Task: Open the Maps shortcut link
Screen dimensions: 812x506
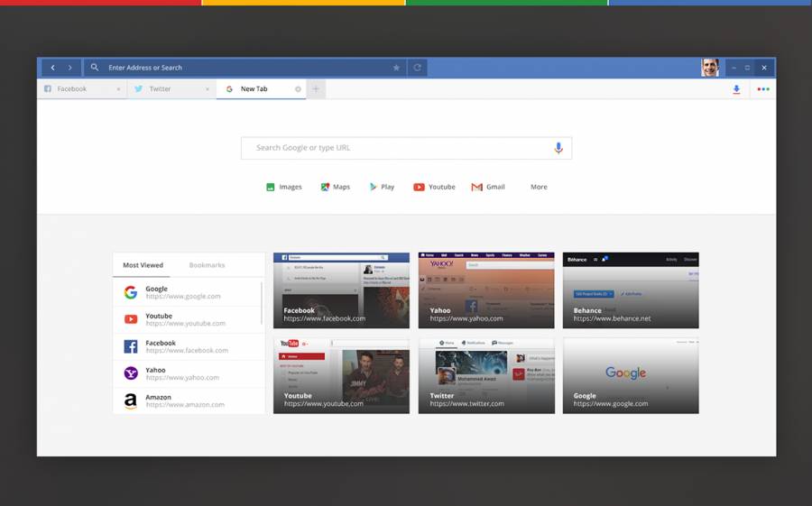Action: [335, 187]
